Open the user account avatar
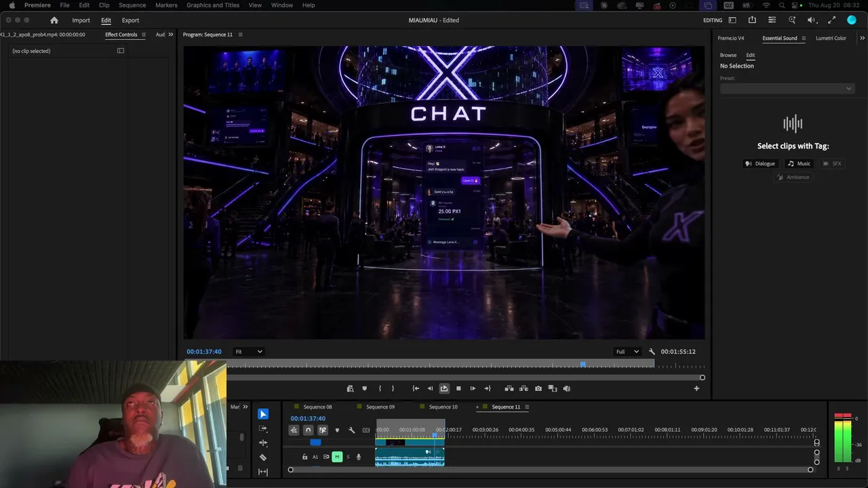This screenshot has width=868, height=488. point(852,20)
